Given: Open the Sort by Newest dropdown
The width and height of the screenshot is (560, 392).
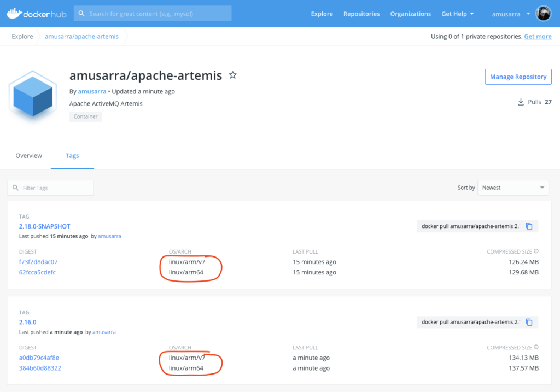Looking at the screenshot, I should pos(513,188).
